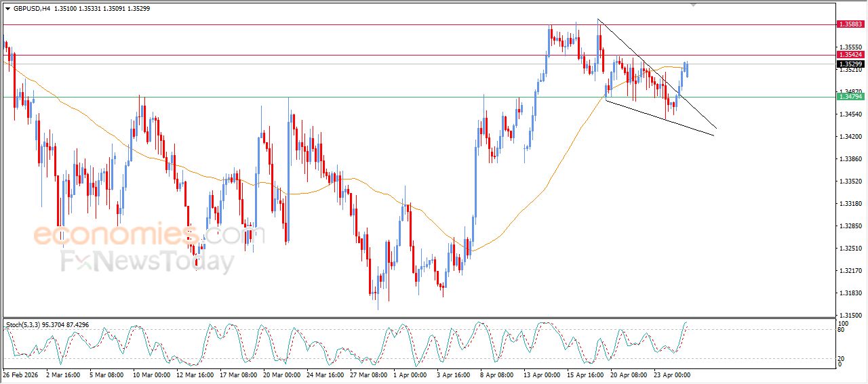The image size is (868, 384).
Task: Click the 1.31830 value on price axis
Action: coord(850,293)
